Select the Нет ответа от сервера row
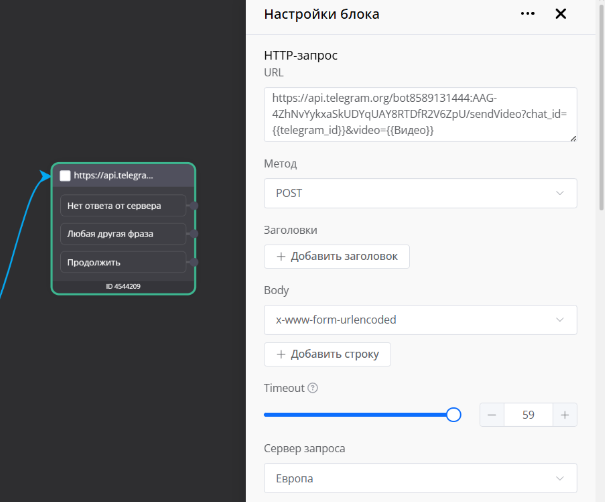 [x=122, y=206]
